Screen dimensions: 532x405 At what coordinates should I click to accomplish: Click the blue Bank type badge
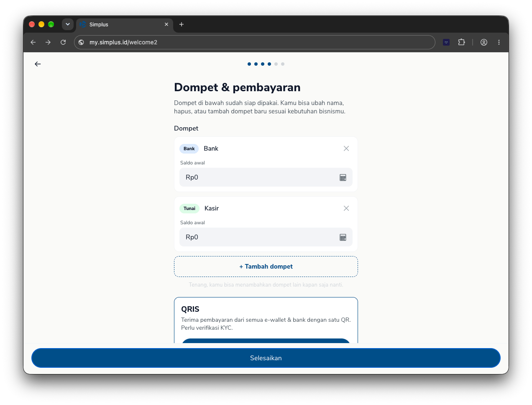coord(189,149)
